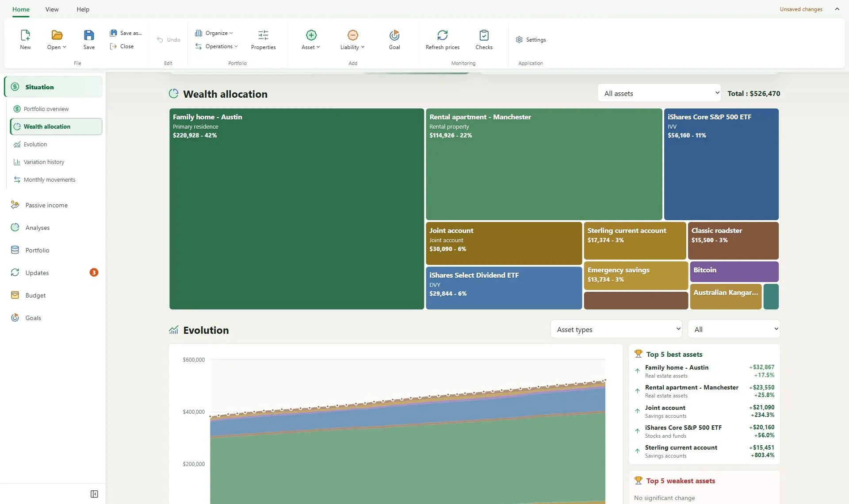849x504 pixels.
Task: Select Wealth allocation sidebar item
Action: (x=56, y=126)
